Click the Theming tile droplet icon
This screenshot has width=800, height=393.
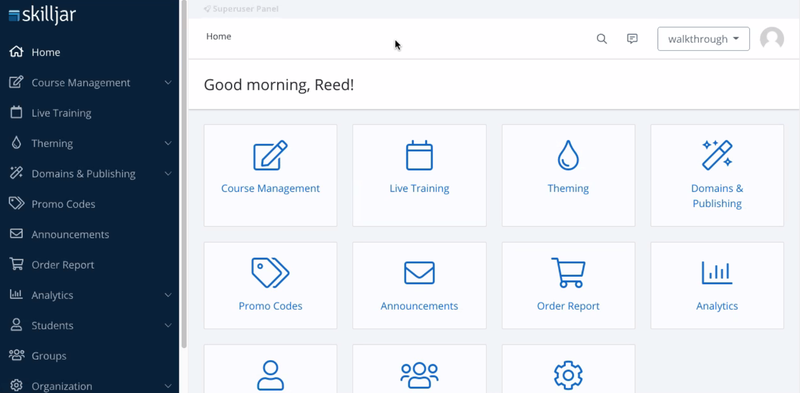pos(568,155)
